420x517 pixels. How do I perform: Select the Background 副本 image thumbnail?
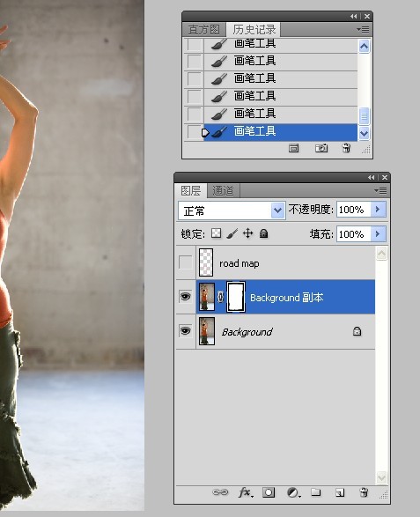coord(207,297)
